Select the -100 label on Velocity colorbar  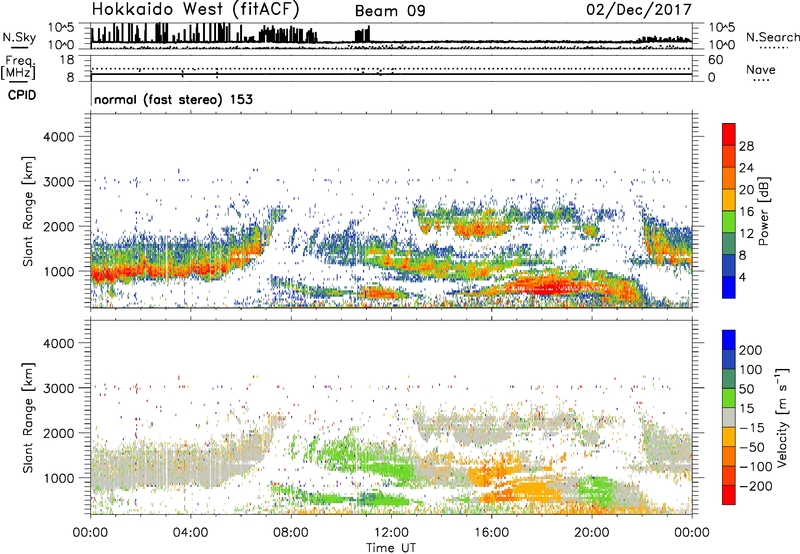point(756,467)
